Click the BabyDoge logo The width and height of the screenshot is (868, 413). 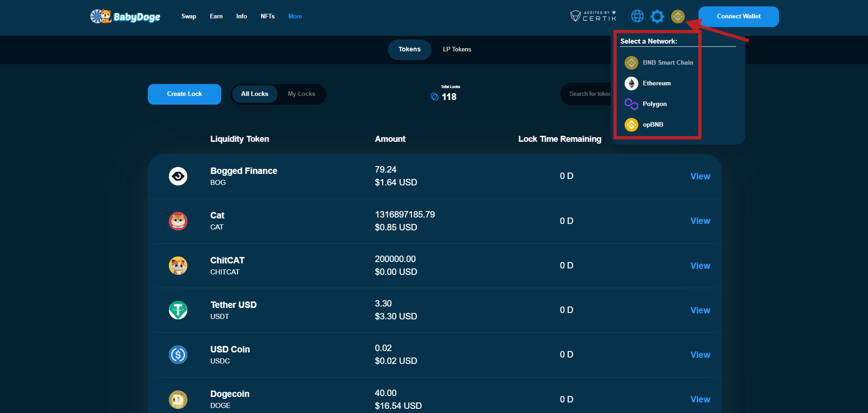click(x=125, y=17)
